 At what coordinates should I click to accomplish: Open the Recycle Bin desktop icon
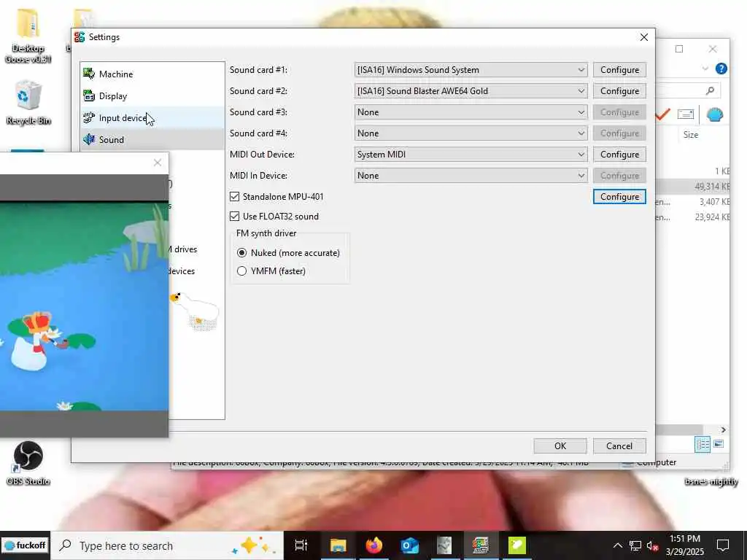(28, 103)
